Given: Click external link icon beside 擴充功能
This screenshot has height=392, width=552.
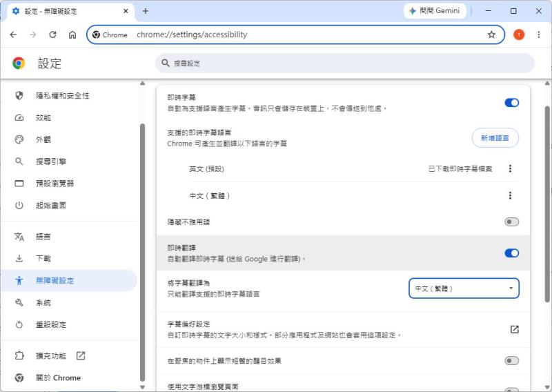Looking at the screenshot, I should tap(81, 355).
